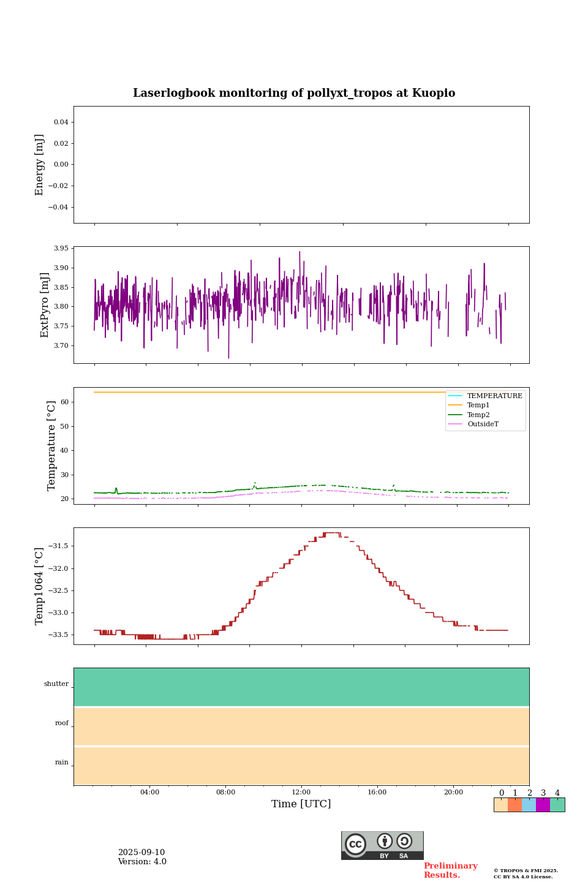Select the green color swatch labeled 4
The height and width of the screenshot is (882, 588).
pos(557,805)
